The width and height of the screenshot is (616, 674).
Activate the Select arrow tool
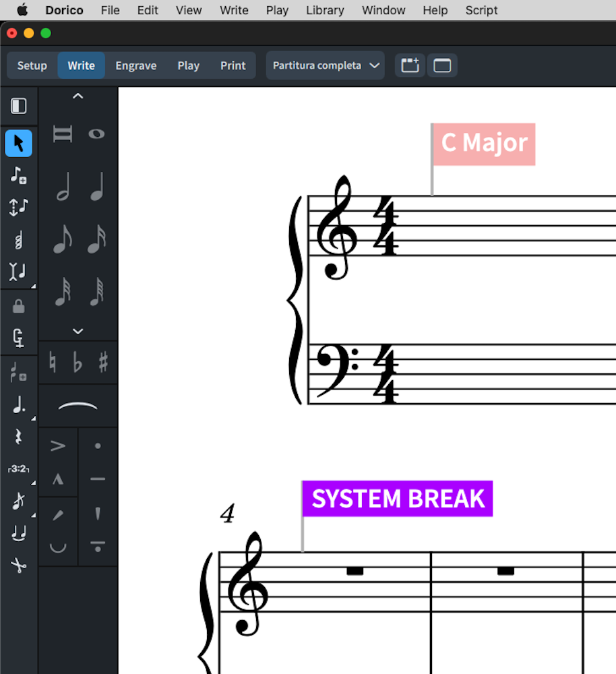pyautogui.click(x=18, y=143)
